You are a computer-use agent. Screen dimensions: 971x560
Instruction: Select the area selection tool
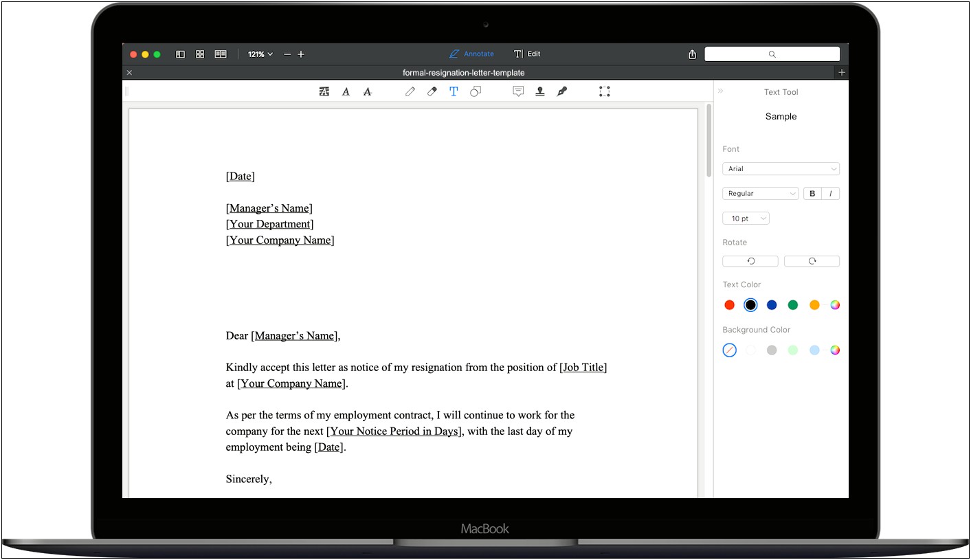coord(604,91)
